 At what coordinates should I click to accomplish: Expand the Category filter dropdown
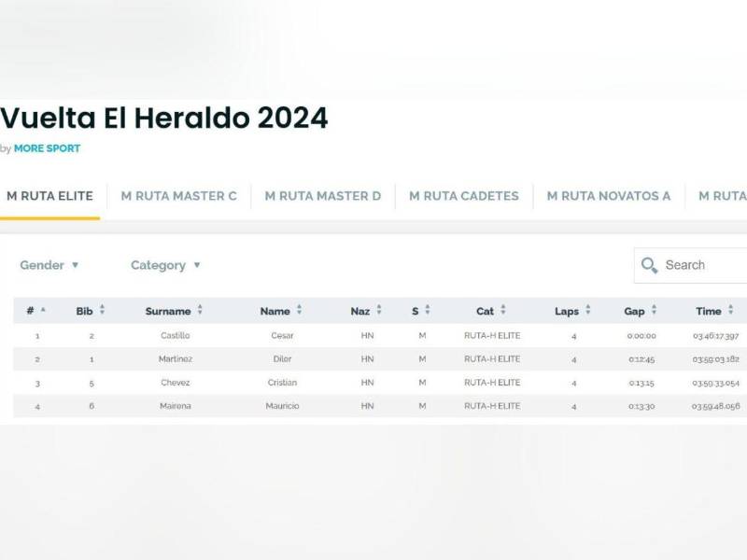[165, 265]
